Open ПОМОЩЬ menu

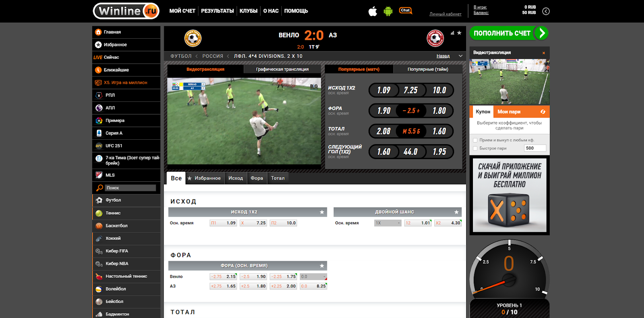coord(296,11)
